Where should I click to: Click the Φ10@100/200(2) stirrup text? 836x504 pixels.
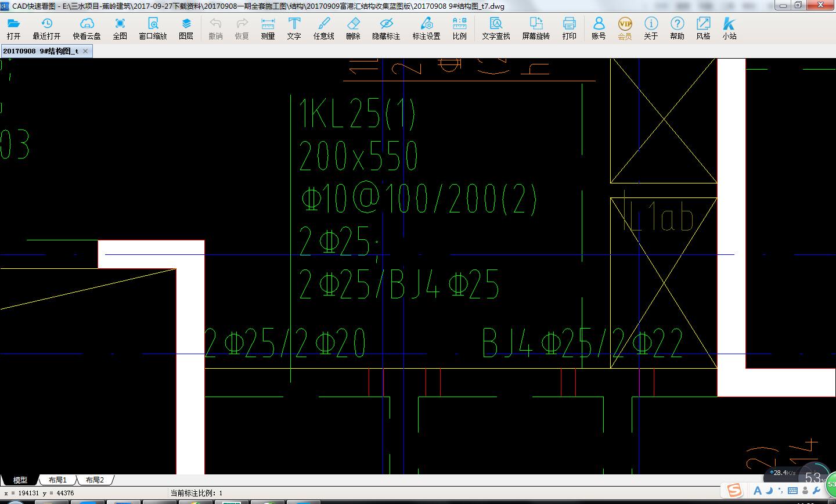419,199
